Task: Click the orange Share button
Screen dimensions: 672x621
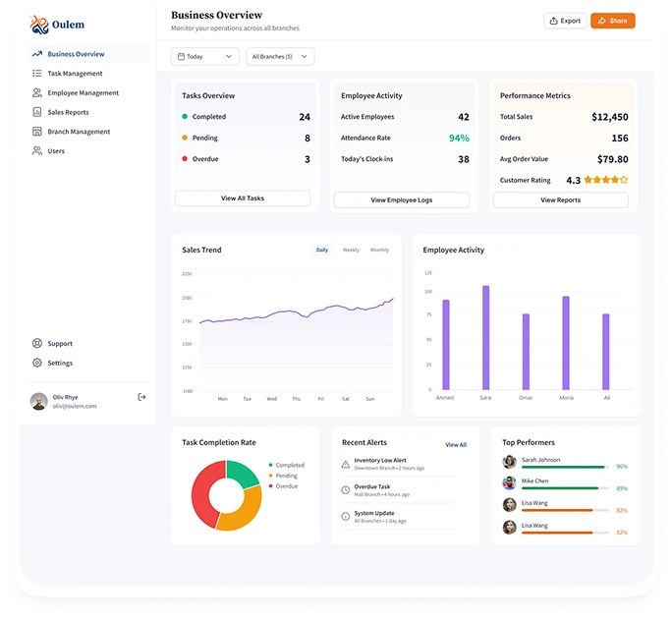Action: (612, 21)
